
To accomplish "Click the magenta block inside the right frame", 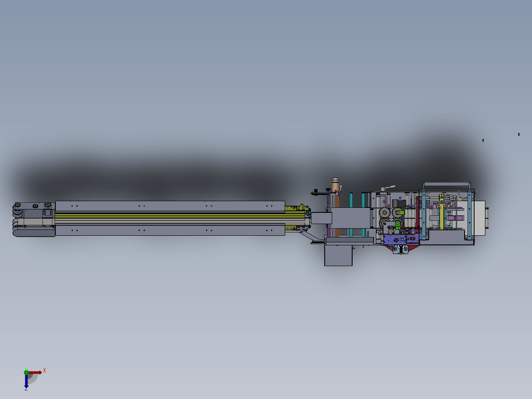I will 456,218.
